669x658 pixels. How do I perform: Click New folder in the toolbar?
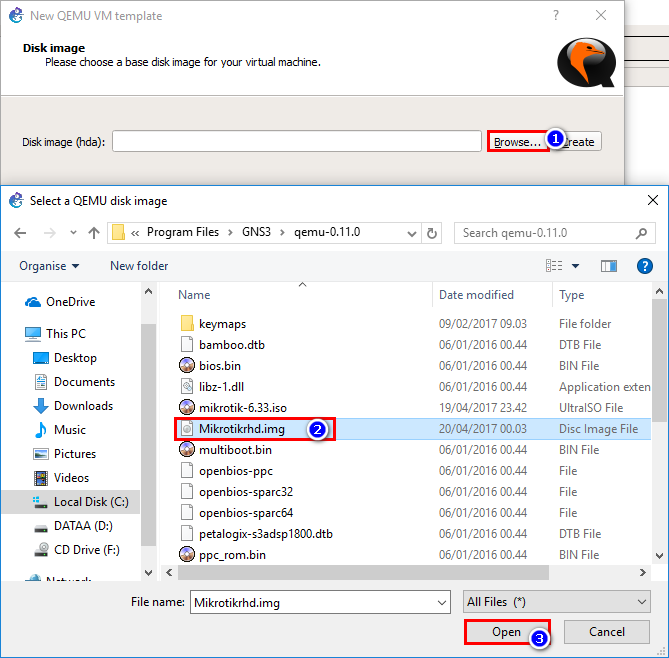(139, 266)
